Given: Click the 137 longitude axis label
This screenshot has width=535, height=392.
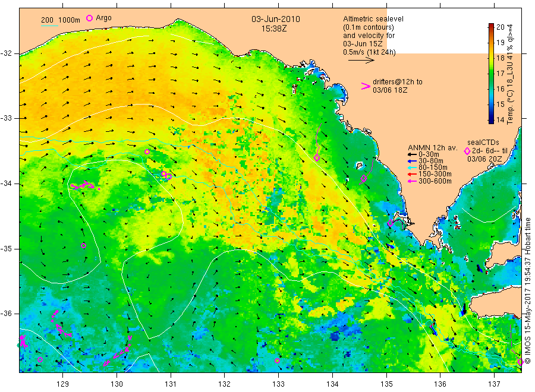Looking at the screenshot, I should pos(494,384).
